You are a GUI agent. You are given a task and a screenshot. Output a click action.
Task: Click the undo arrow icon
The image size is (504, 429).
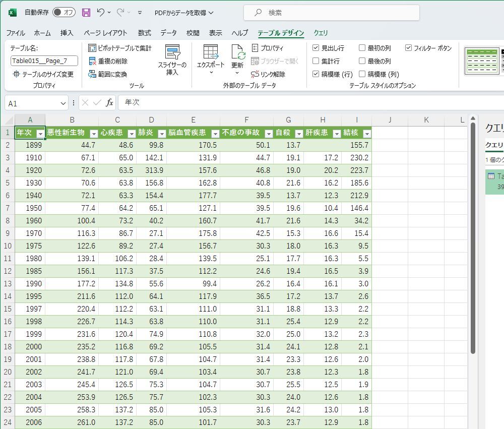(101, 13)
